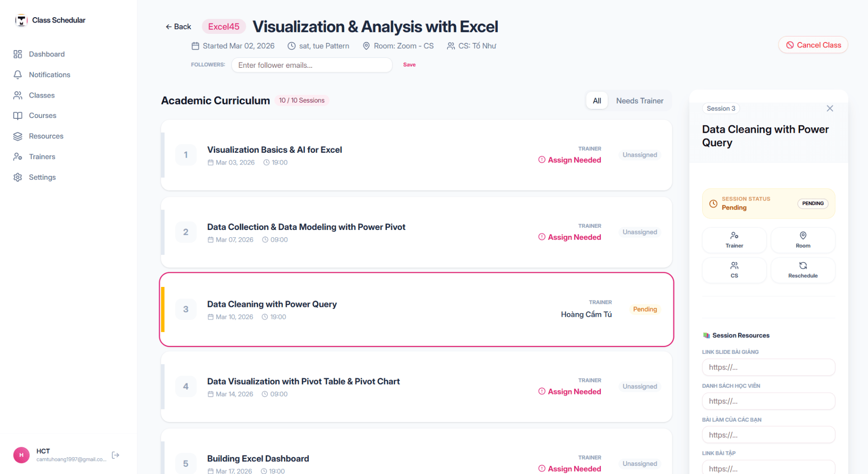This screenshot has height=474, width=868.
Task: Log out using the sign-out icon
Action: [115, 455]
